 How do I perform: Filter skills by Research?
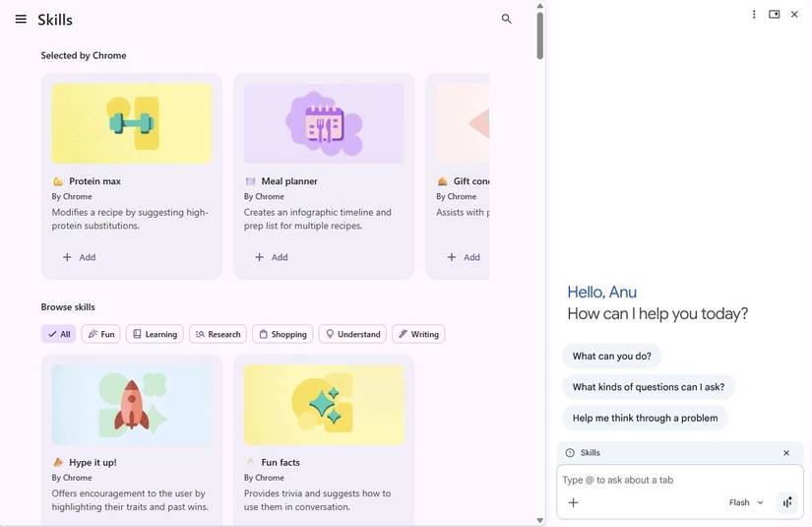point(219,334)
